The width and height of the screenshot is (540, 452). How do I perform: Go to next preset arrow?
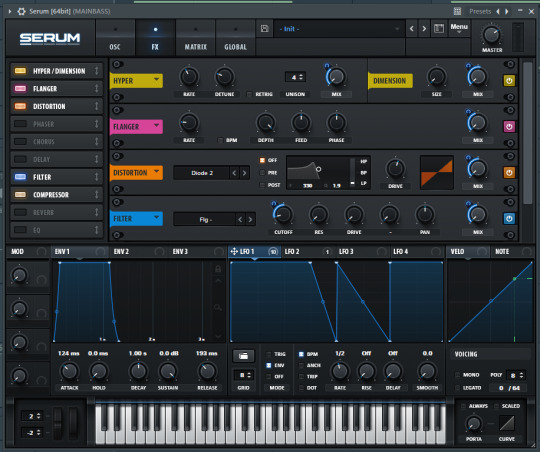click(x=424, y=29)
